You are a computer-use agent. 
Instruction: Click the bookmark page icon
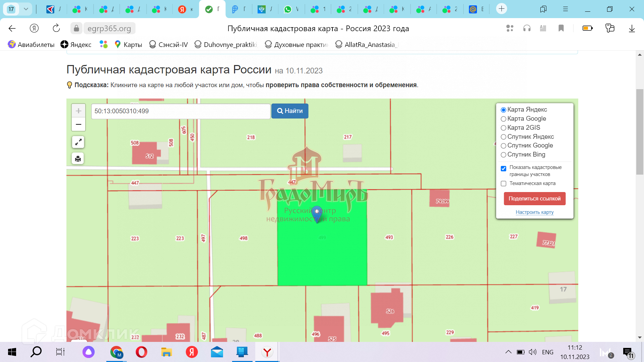(x=561, y=28)
